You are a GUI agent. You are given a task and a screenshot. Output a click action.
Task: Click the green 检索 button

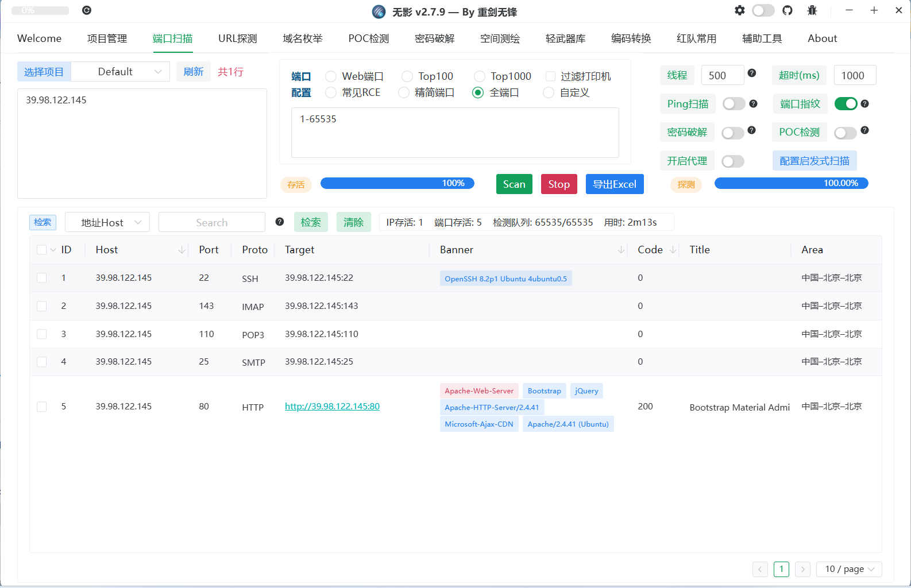311,222
